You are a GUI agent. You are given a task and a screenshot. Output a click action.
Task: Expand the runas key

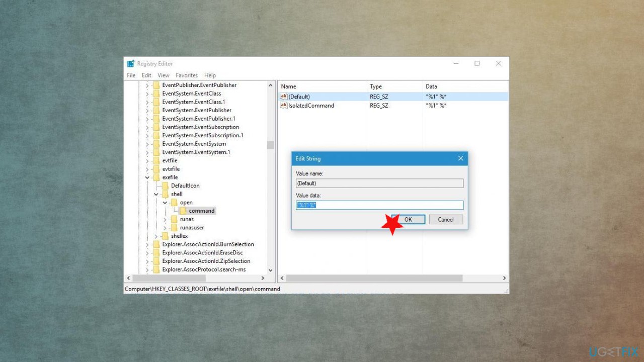pos(165,219)
